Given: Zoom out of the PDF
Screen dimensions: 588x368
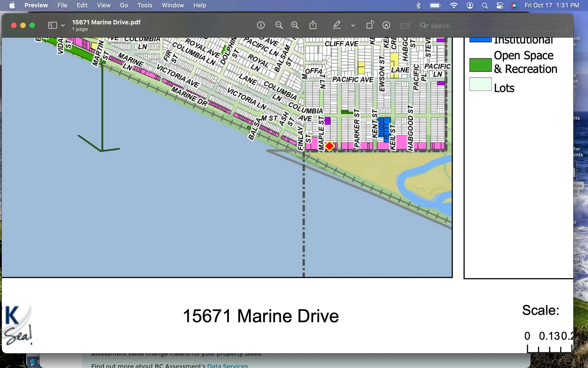Looking at the screenshot, I should (279, 25).
